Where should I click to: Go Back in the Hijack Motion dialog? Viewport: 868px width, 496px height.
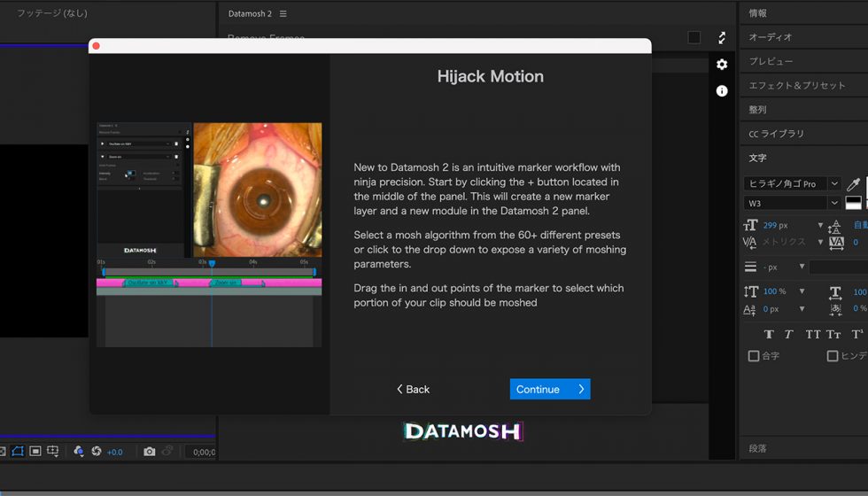[x=413, y=389]
